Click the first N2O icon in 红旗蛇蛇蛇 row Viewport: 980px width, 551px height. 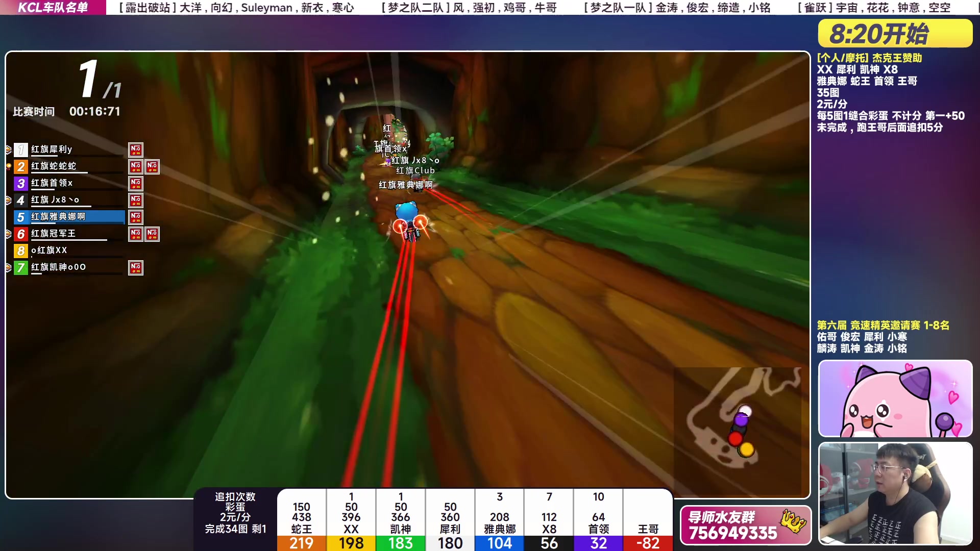(x=136, y=166)
